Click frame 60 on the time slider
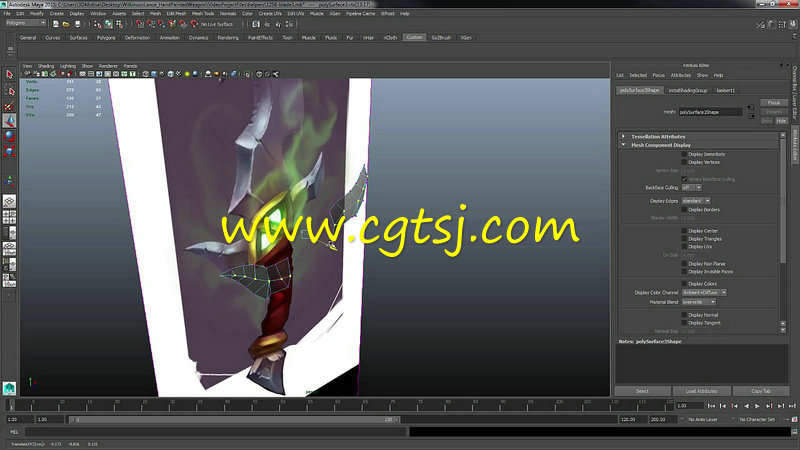The image size is (800, 450). point(337,405)
